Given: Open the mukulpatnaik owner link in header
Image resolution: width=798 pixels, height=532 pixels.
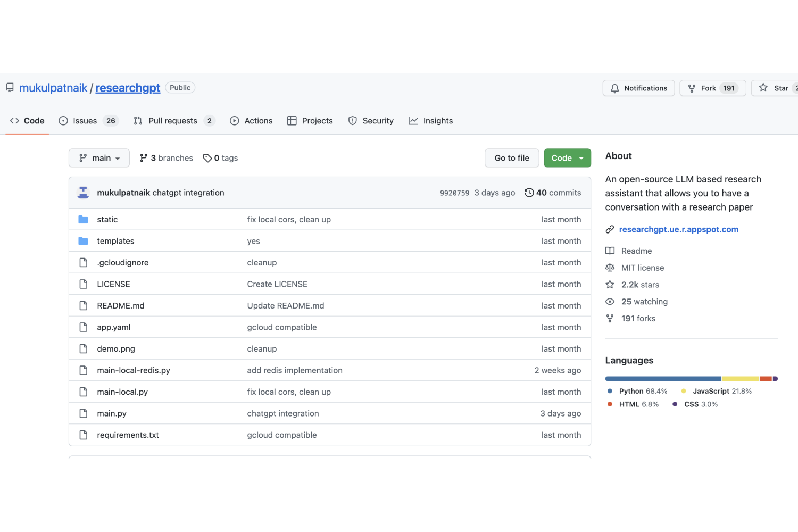Looking at the screenshot, I should point(53,88).
